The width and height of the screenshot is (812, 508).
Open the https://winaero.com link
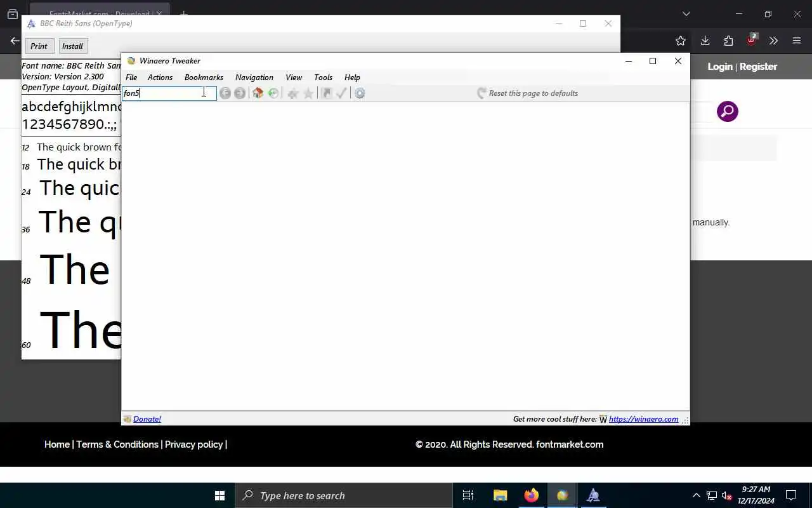pyautogui.click(x=643, y=419)
